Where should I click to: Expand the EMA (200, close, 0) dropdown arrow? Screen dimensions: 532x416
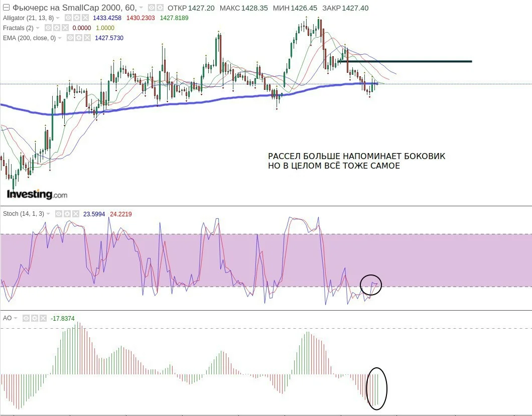click(x=60, y=38)
